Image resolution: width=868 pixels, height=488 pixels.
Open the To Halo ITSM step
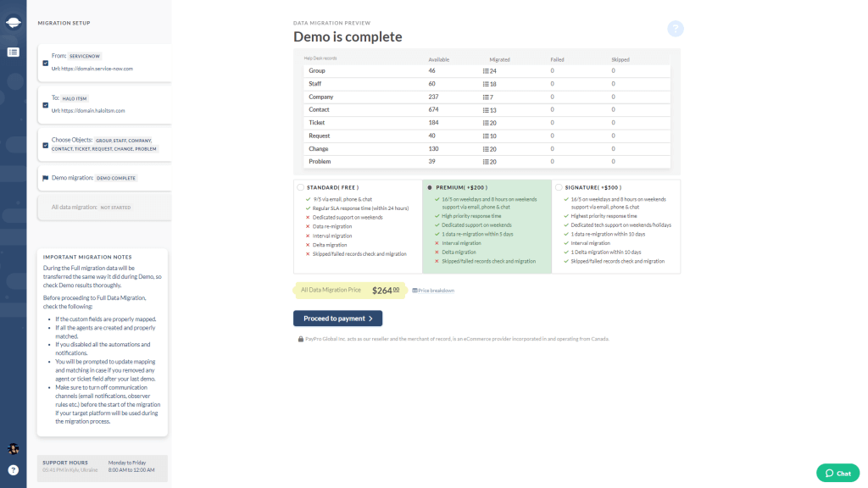(x=104, y=105)
